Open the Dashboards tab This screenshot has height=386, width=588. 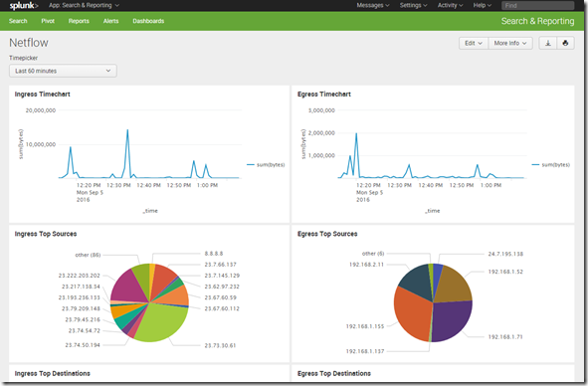[148, 21]
